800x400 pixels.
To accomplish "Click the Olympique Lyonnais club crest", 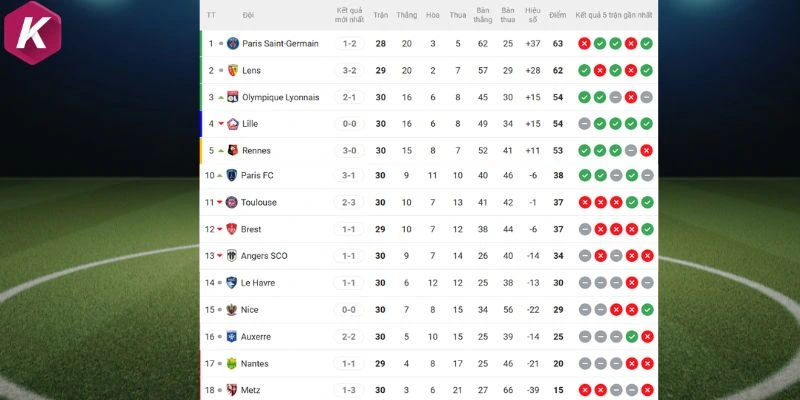I will (x=233, y=97).
